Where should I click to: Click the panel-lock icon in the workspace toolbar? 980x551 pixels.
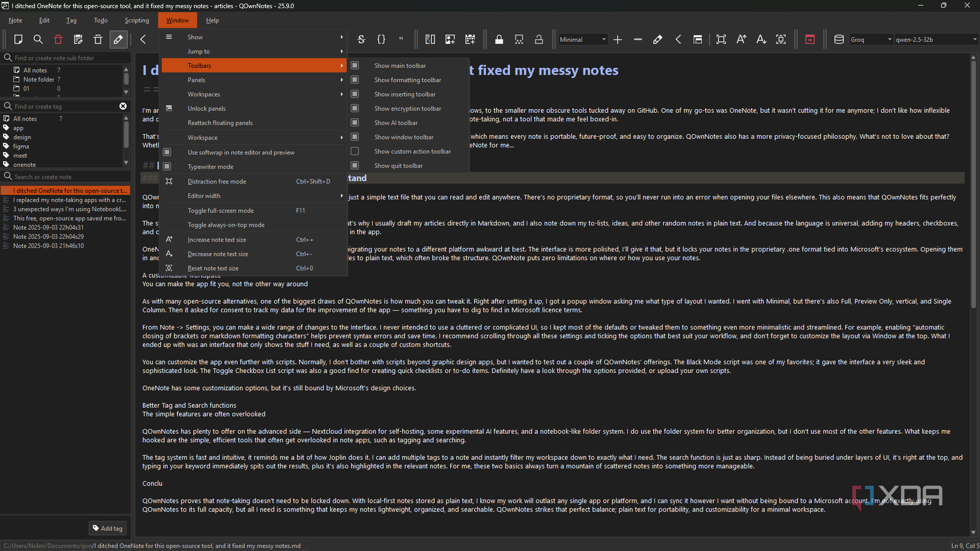698,39
